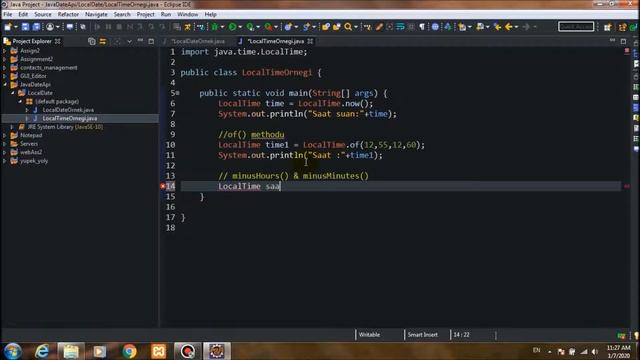Click the Back navigation arrow icon
The width and height of the screenshot is (640, 360).
pos(509,27)
